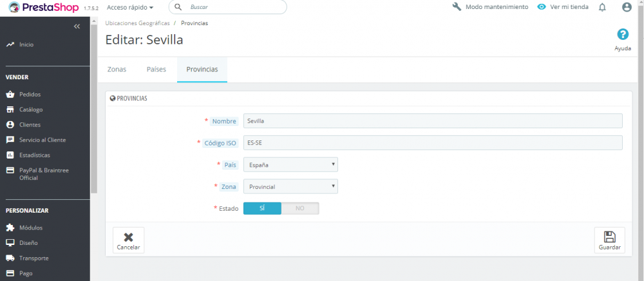The image size is (644, 281).
Task: Click the Zona field label
Action: pyautogui.click(x=229, y=186)
